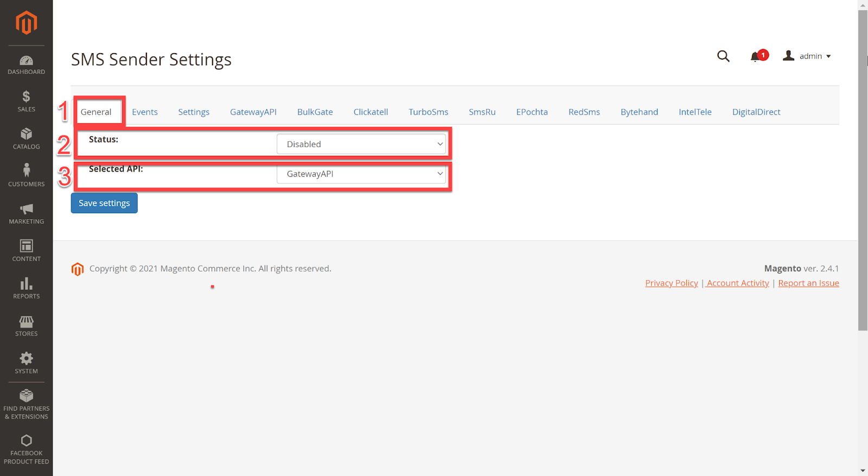Open the Selected API dropdown
The height and width of the screenshot is (476, 868).
pos(361,174)
